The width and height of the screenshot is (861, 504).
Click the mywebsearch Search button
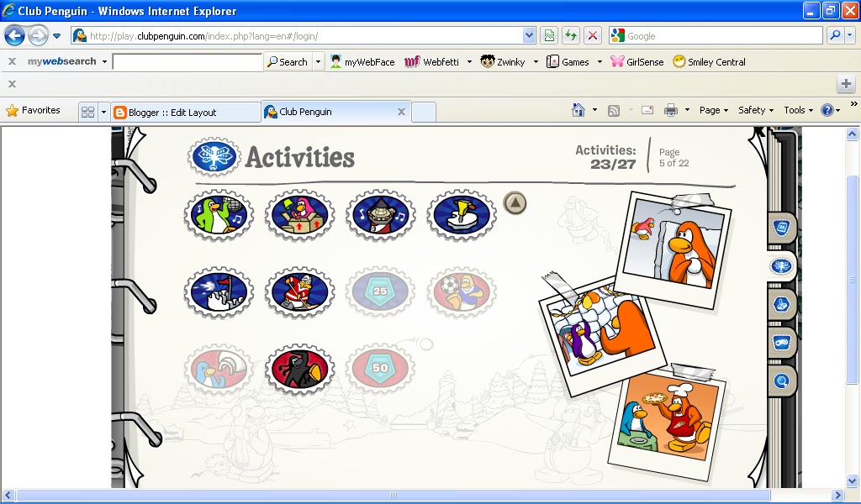288,62
